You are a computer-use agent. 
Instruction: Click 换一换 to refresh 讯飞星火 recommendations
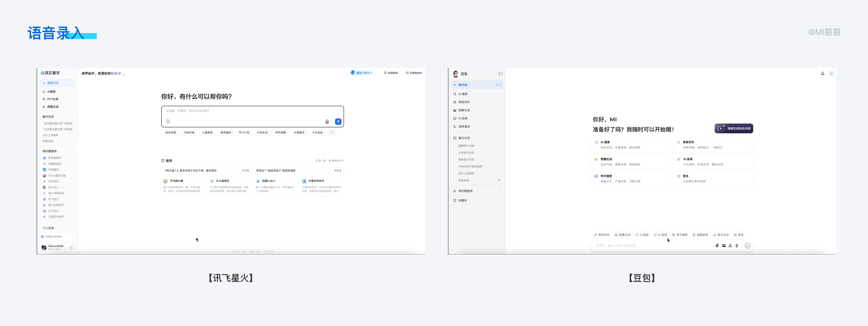321,161
